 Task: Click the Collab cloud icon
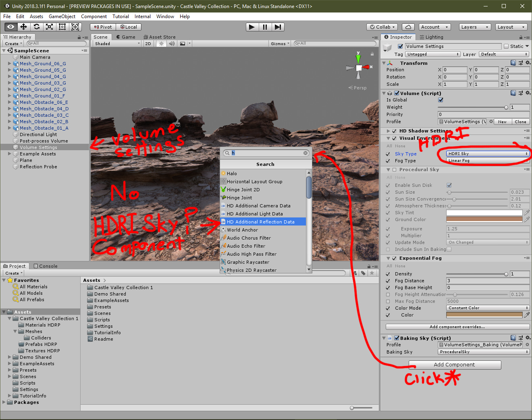tap(408, 27)
